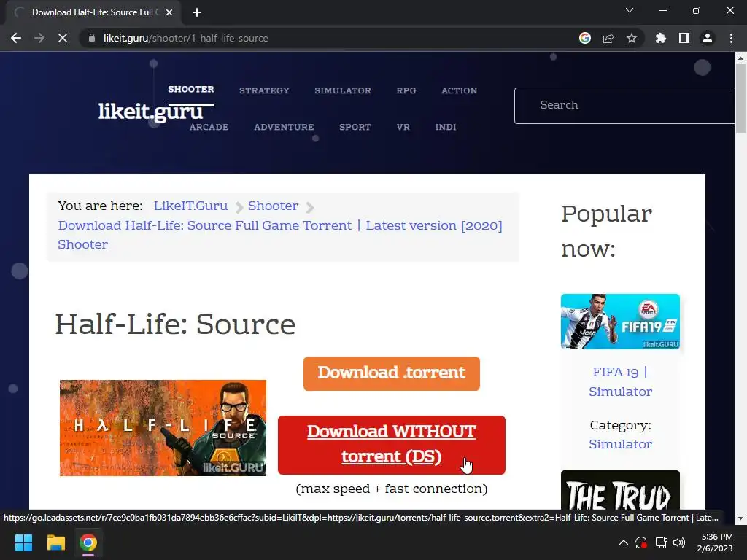Go back to the previous page
Screen dimensions: 747x560
pos(16,38)
